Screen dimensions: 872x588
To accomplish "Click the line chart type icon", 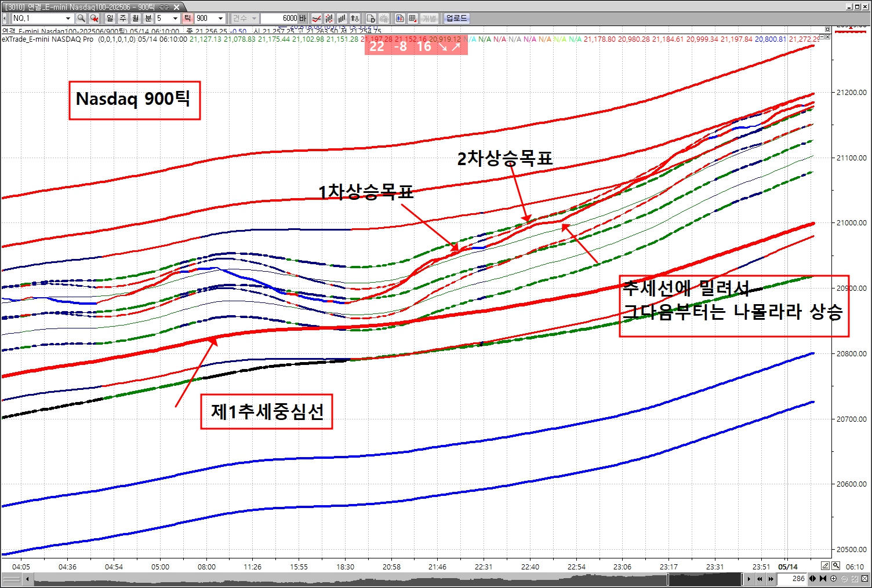I will coord(317,19).
